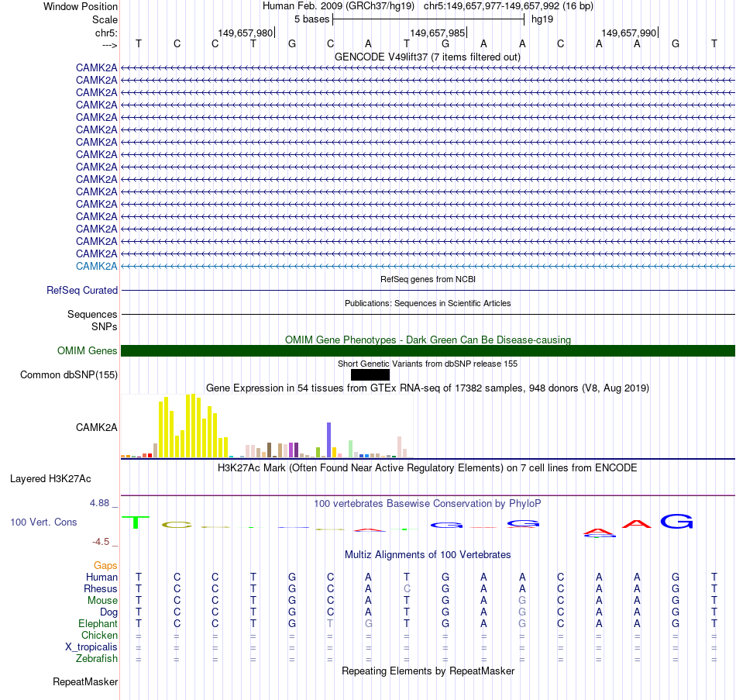Screen dimensions: 736x700
Task: Click the faded G in the Mouse row
Action: (522, 601)
